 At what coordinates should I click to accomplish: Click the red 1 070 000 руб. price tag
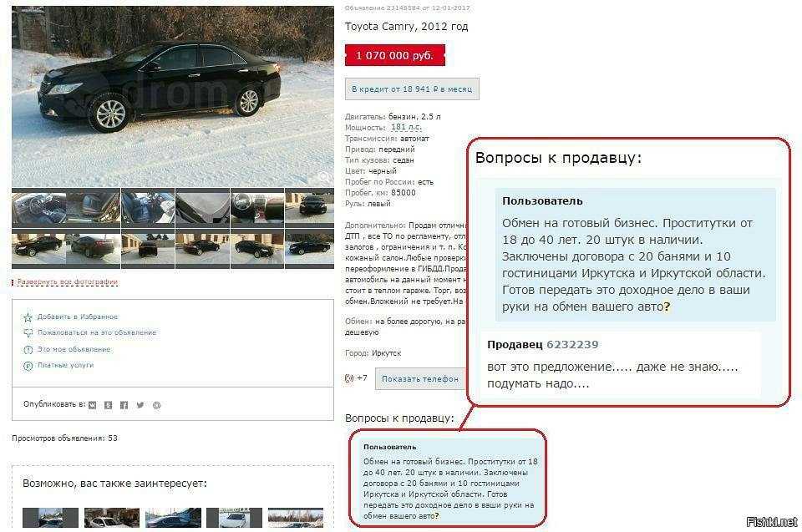(x=395, y=55)
